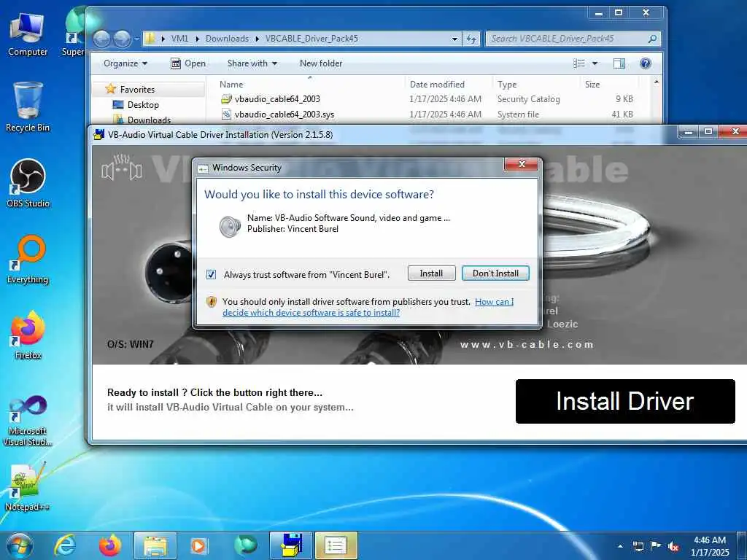
Task: Select Desktop in the navigation pane
Action: point(143,105)
